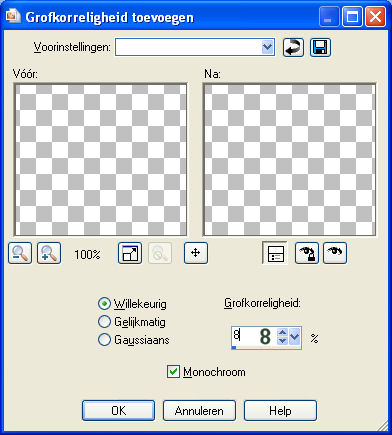392x435 pixels.
Task: Toggle the show/hide previews panel icon
Action: (x=275, y=253)
